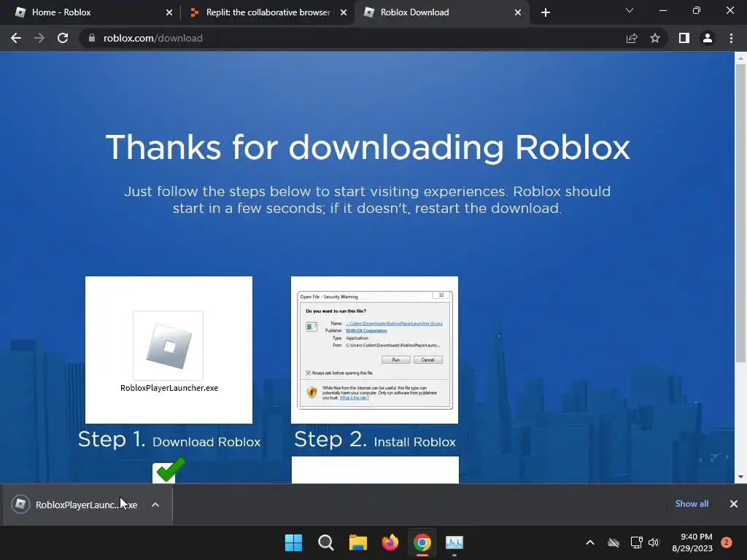Click the page vertical scrollbar thumb
Viewport: 747px width, 560px height.
[740, 213]
